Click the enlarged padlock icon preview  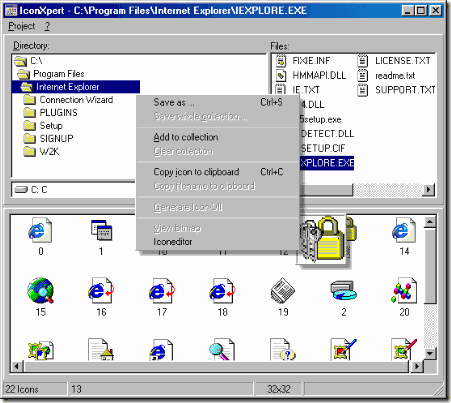[x=323, y=240]
